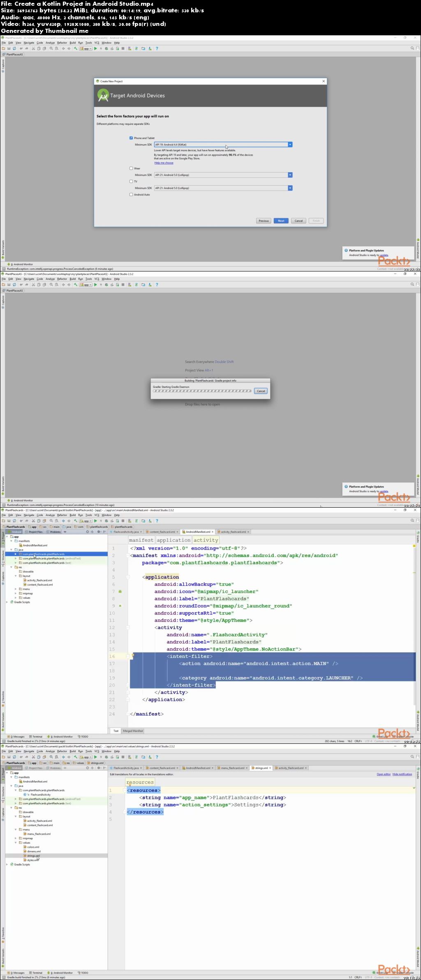Switch to content_flashcard.xml tab in AndroidManifest.xml window
The image size is (421, 980).
click(162, 532)
